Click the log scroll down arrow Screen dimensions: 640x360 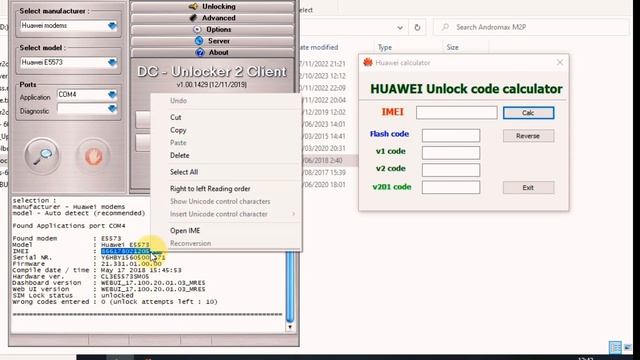[x=290, y=327]
